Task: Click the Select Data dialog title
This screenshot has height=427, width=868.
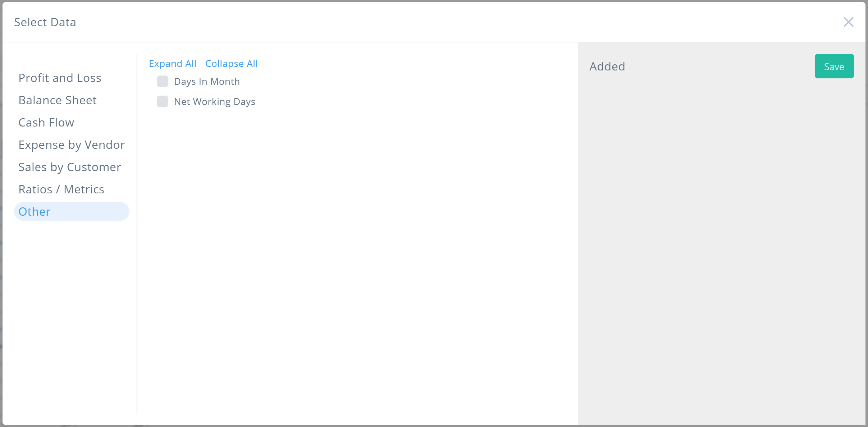Action: click(x=45, y=22)
